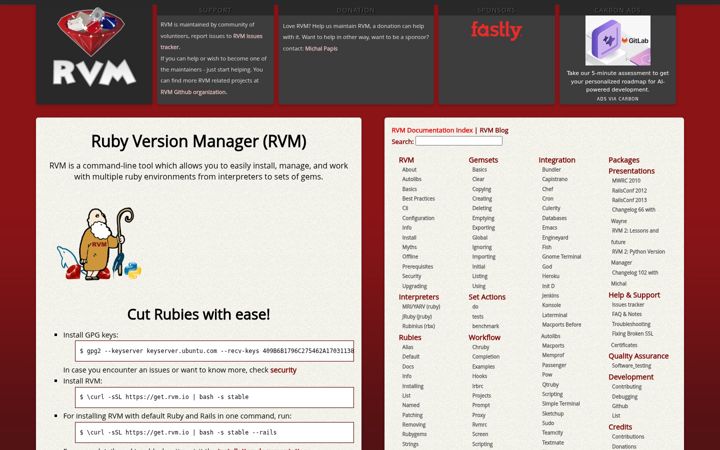Open the 'Emptying' gemsets link
Image resolution: width=720 pixels, height=450 pixels.
[483, 219]
